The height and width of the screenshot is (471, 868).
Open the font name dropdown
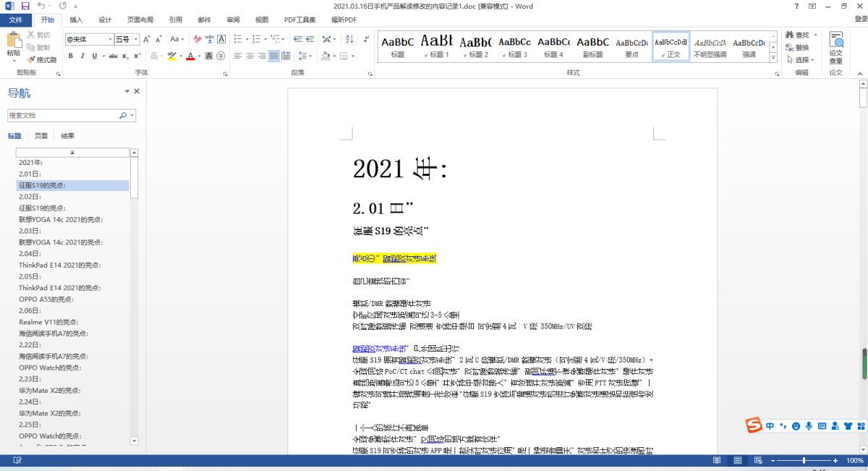coord(111,39)
